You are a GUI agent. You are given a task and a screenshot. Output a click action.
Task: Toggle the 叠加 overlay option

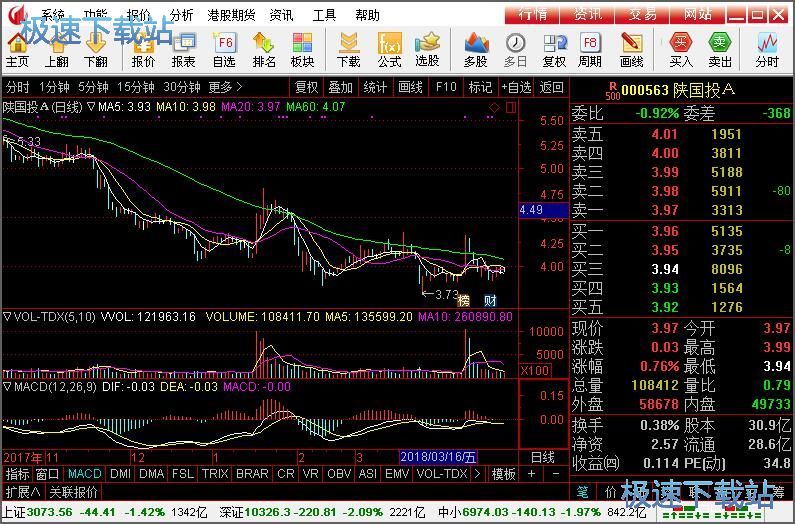pos(340,87)
